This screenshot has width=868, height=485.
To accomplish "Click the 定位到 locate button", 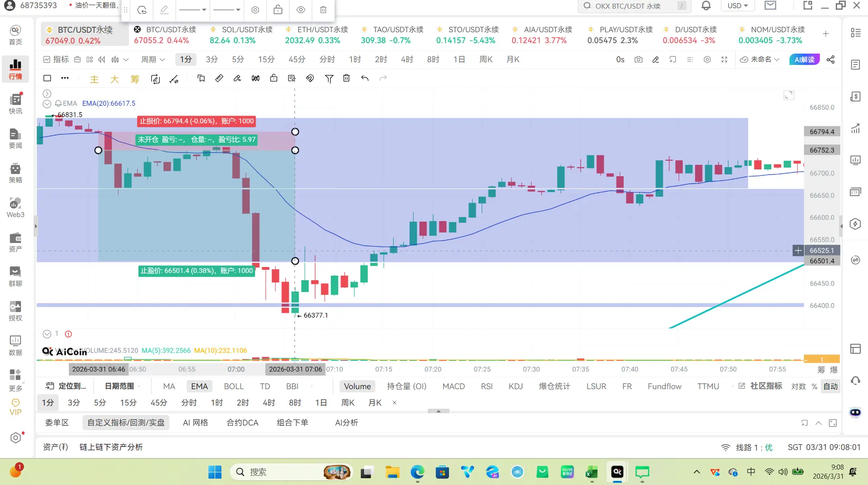I will pos(66,386).
